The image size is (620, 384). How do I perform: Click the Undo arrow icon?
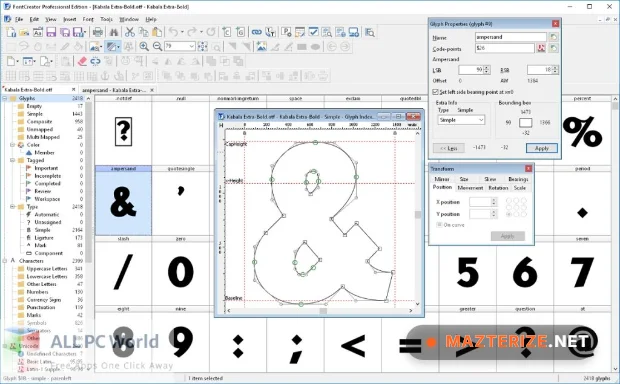coord(174,32)
